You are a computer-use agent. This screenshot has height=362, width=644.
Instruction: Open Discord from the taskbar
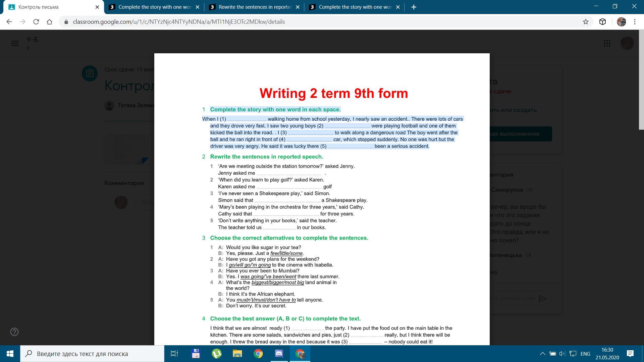(x=279, y=354)
